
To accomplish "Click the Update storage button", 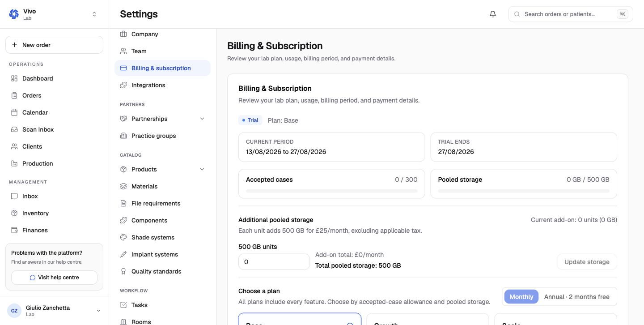I will (x=587, y=262).
